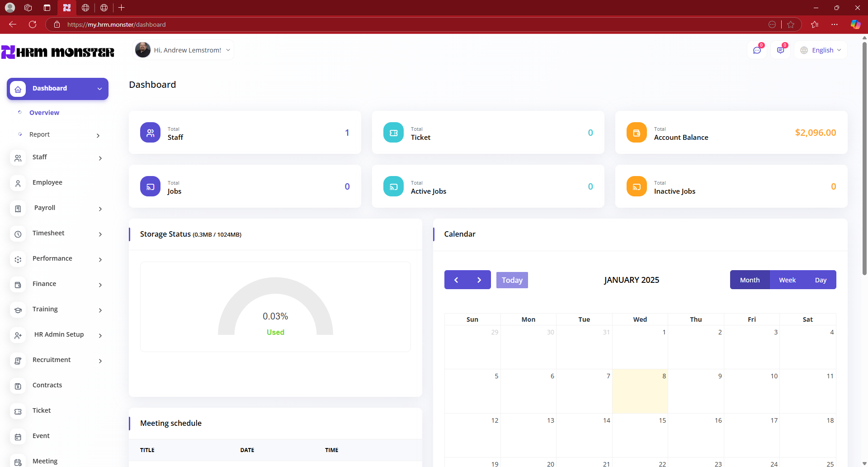Add this page to favorites star
This screenshot has height=467, width=868.
click(x=791, y=24)
